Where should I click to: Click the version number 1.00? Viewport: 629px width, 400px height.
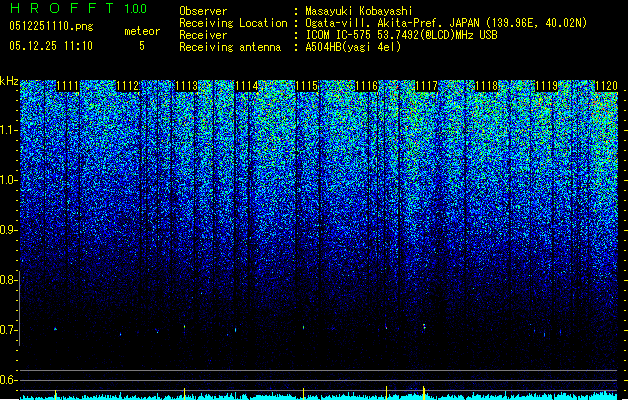click(x=136, y=8)
